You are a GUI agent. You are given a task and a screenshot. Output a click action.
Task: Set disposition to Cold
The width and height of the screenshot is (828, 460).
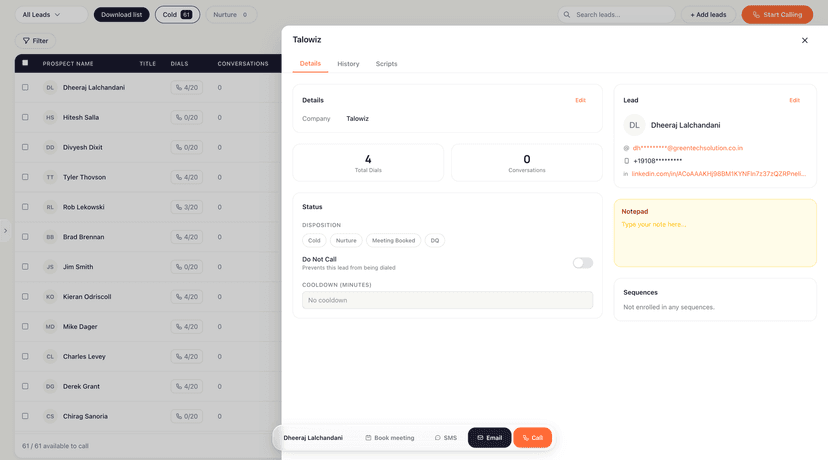314,240
